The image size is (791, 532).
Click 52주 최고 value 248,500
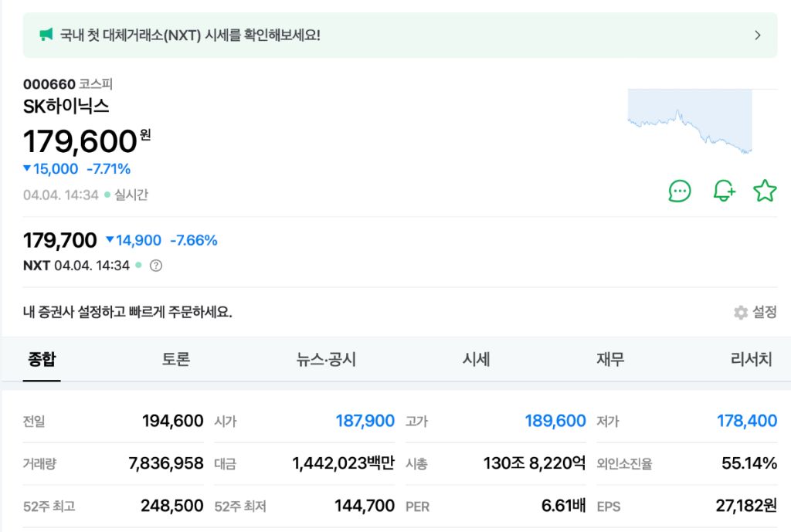pyautogui.click(x=172, y=505)
